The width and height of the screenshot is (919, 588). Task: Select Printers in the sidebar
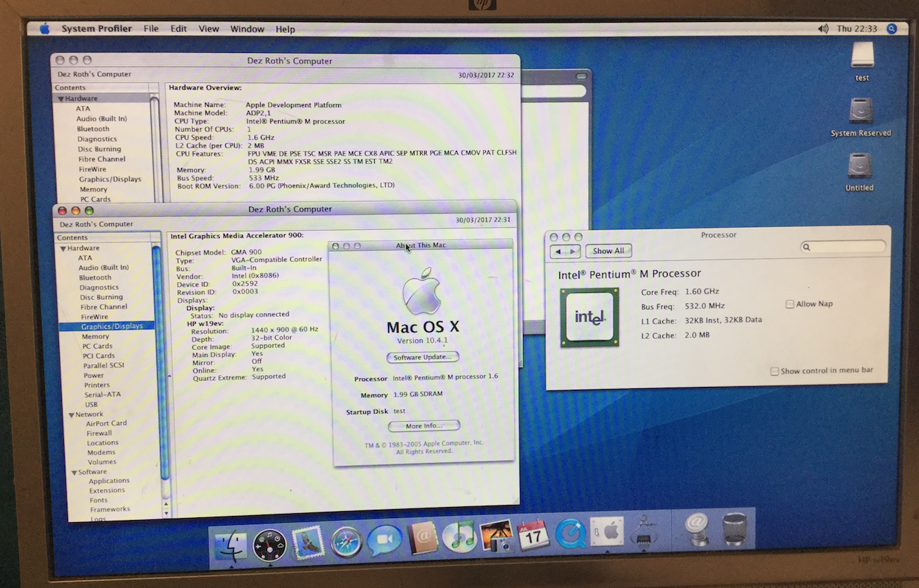97,386
